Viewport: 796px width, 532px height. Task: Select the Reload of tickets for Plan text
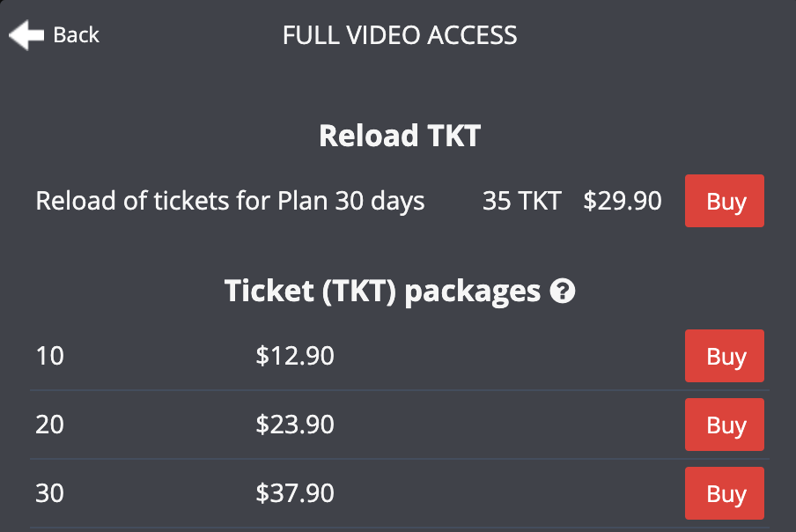[230, 201]
